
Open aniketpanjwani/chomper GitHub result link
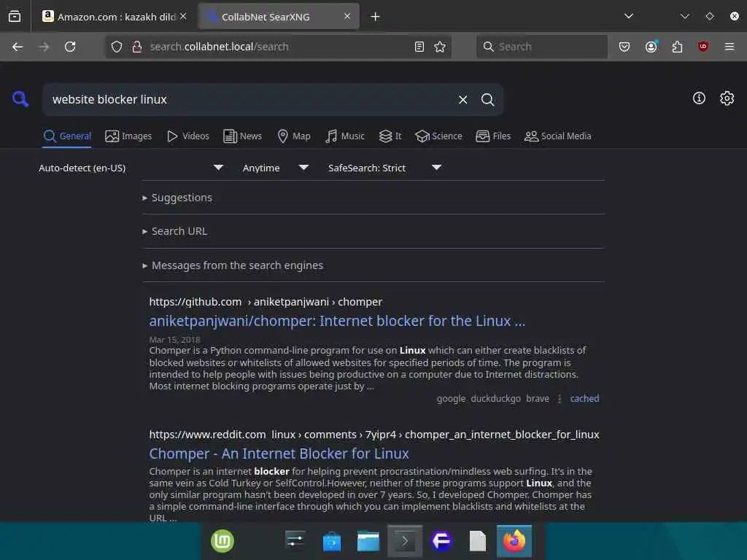click(337, 321)
